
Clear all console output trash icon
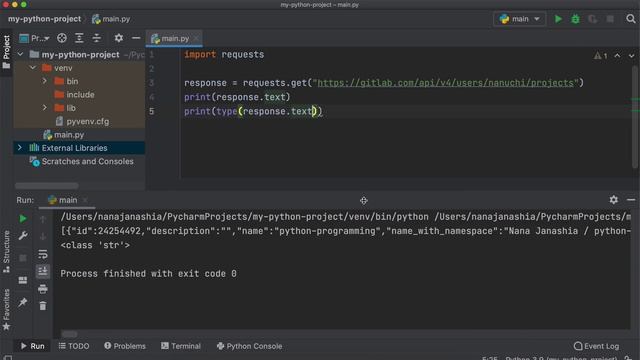[42, 306]
